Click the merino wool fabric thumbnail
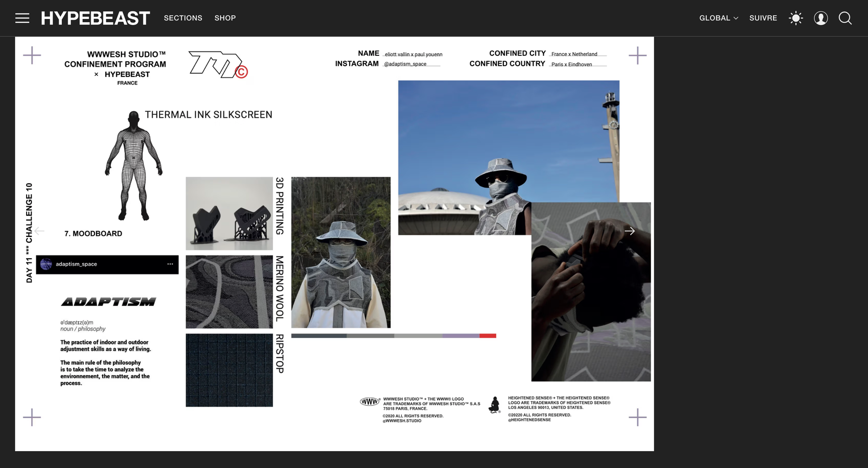 click(x=229, y=292)
